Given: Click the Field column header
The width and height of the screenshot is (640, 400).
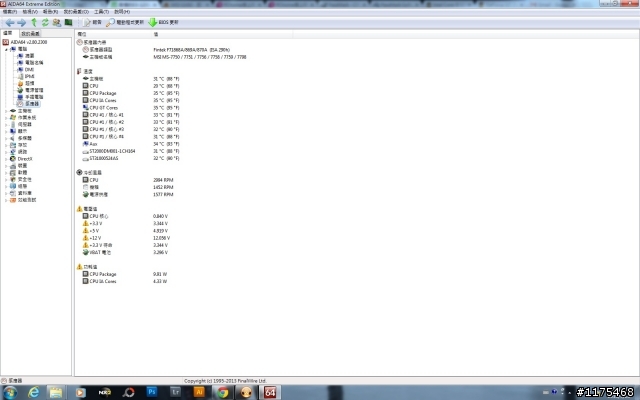Looking at the screenshot, I should point(113,34).
